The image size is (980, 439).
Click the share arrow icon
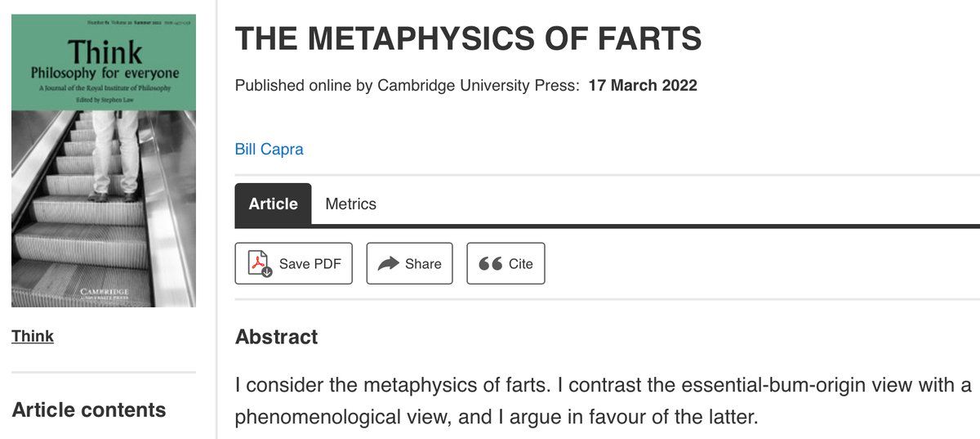click(x=389, y=263)
